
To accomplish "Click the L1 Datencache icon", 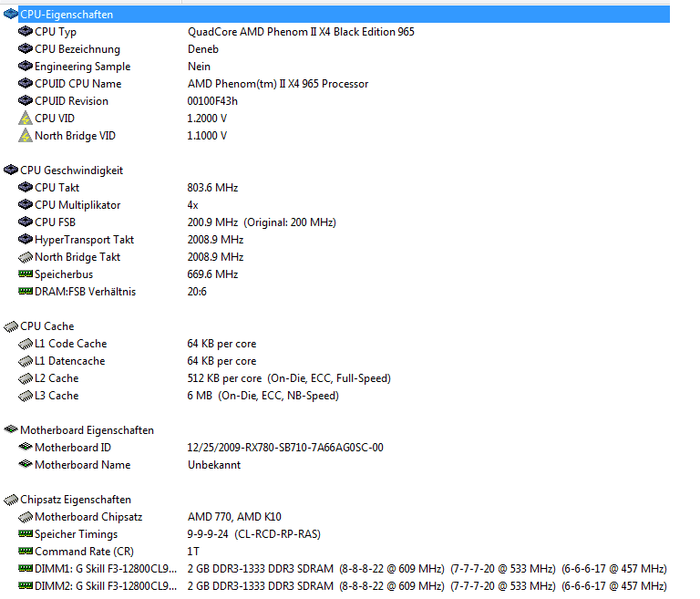I will (26, 361).
